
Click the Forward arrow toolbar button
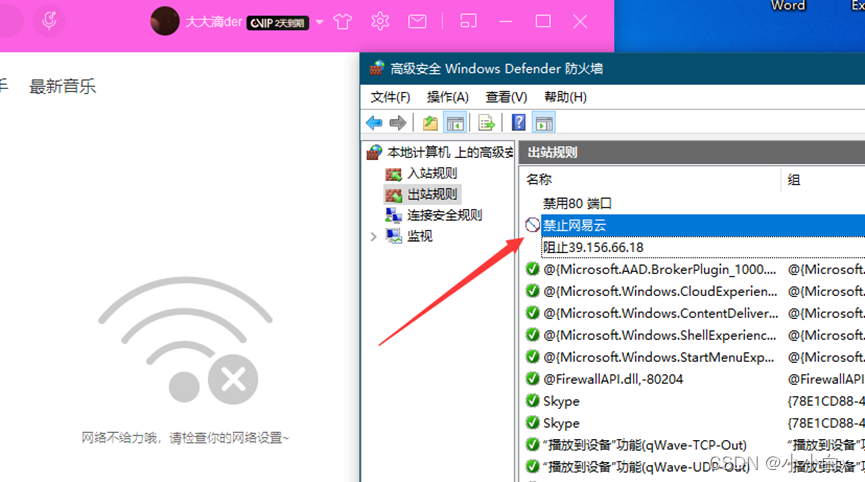coord(398,122)
